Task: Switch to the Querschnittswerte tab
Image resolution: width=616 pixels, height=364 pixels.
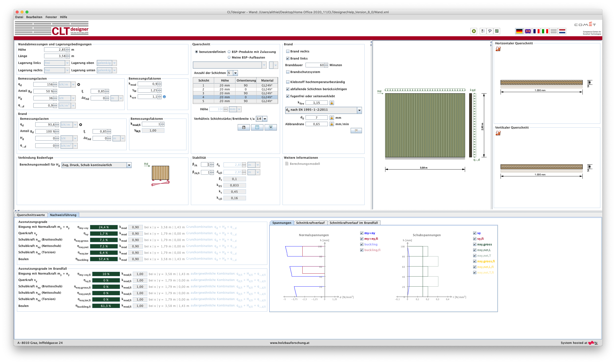Action: 31,215
